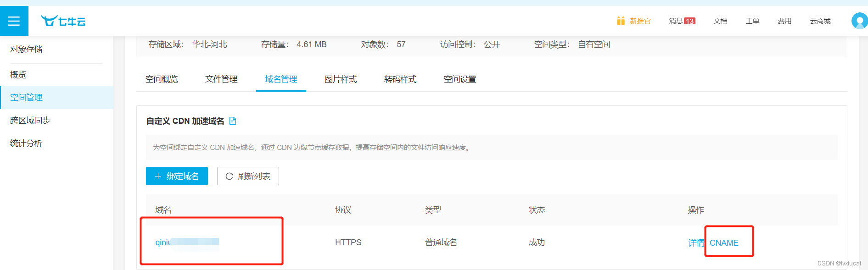
Task: Click the 状态 column header
Action: (x=537, y=210)
